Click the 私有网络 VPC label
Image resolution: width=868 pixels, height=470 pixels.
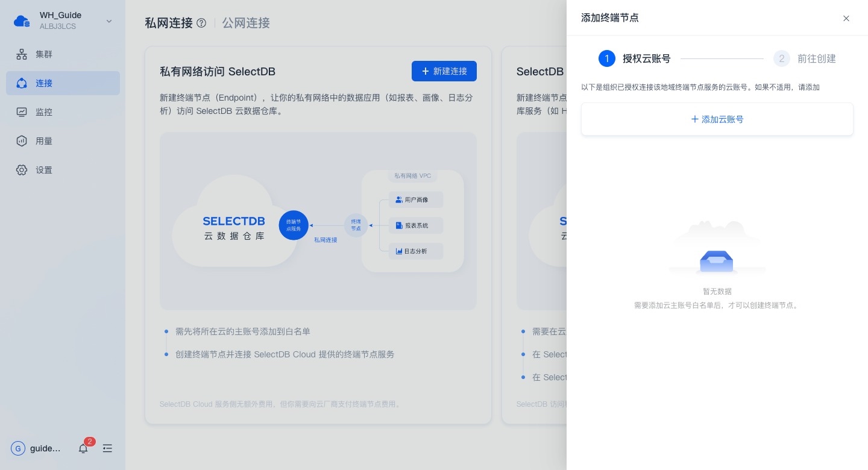pyautogui.click(x=413, y=176)
